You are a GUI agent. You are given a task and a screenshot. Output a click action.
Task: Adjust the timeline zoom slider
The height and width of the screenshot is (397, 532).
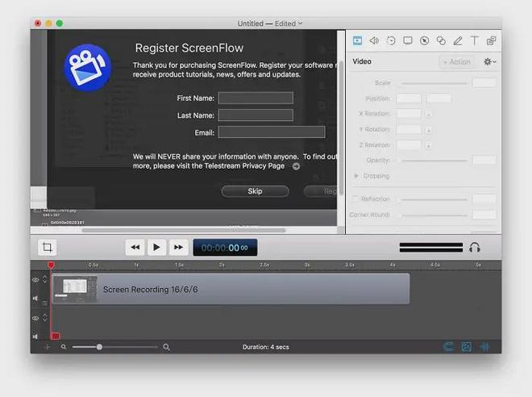[x=99, y=347]
